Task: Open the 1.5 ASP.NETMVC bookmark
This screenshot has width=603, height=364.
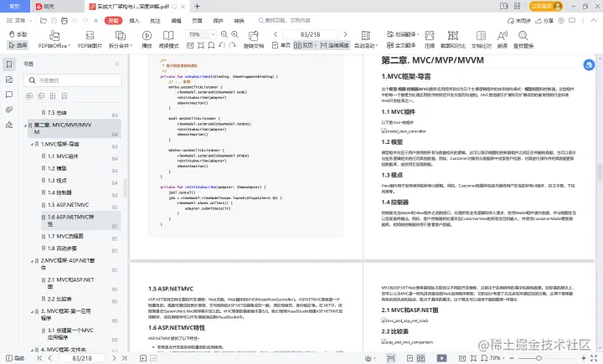Action: tap(68, 205)
